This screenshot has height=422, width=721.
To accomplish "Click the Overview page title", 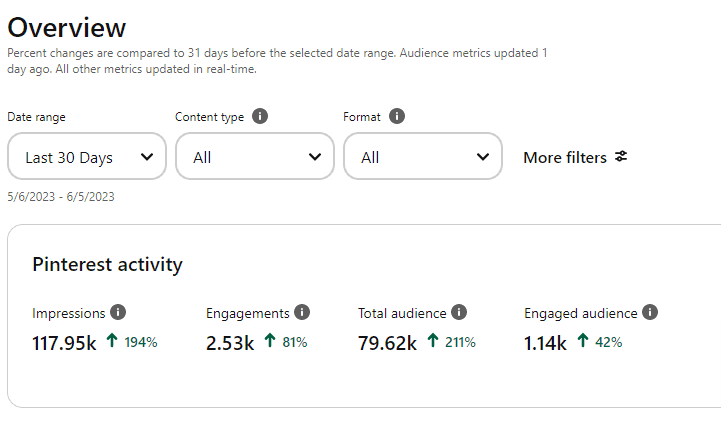I will pyautogui.click(x=67, y=27).
